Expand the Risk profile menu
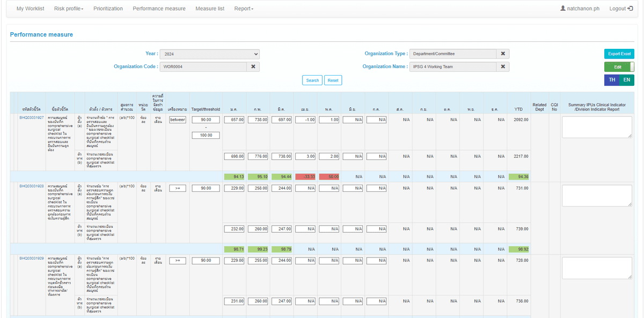The image size is (644, 318). click(x=69, y=9)
